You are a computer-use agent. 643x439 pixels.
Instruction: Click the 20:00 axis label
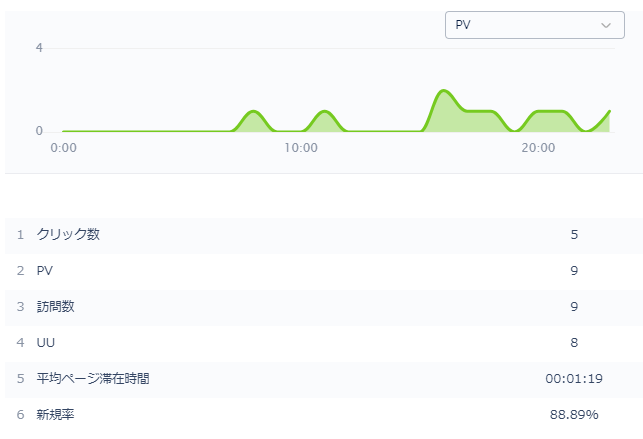coord(538,148)
